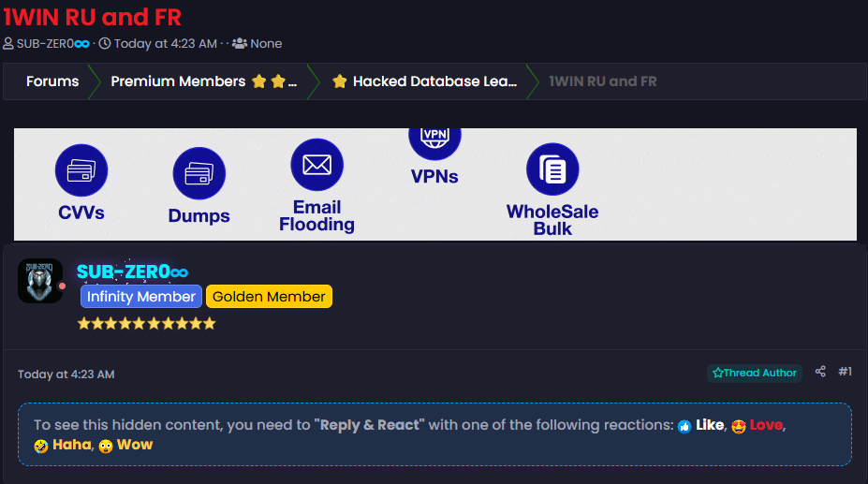Image resolution: width=868 pixels, height=484 pixels.
Task: Click the SUB-ZERO avatar image
Action: pyautogui.click(x=40, y=281)
